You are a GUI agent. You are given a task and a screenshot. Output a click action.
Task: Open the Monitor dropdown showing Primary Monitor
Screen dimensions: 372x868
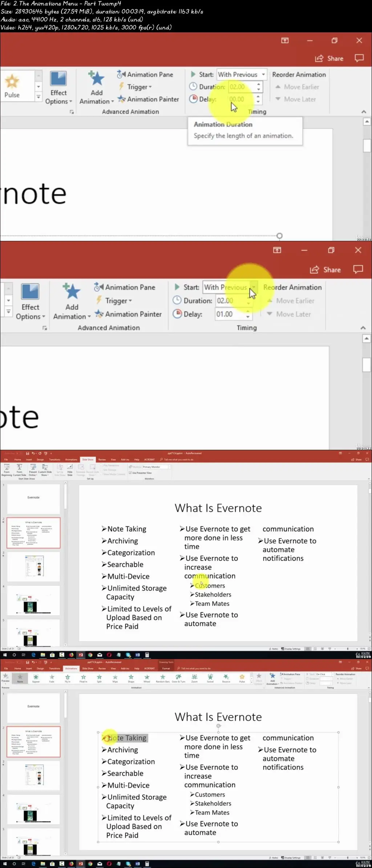coord(169,467)
